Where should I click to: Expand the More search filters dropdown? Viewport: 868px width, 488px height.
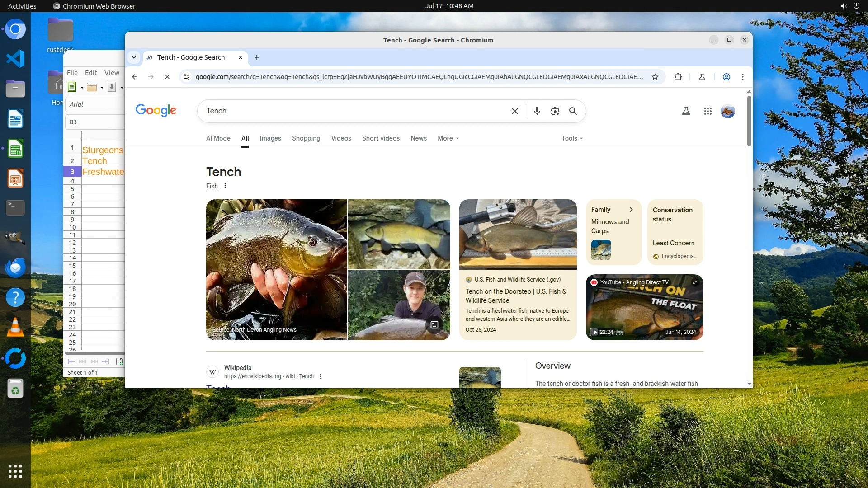click(x=448, y=138)
